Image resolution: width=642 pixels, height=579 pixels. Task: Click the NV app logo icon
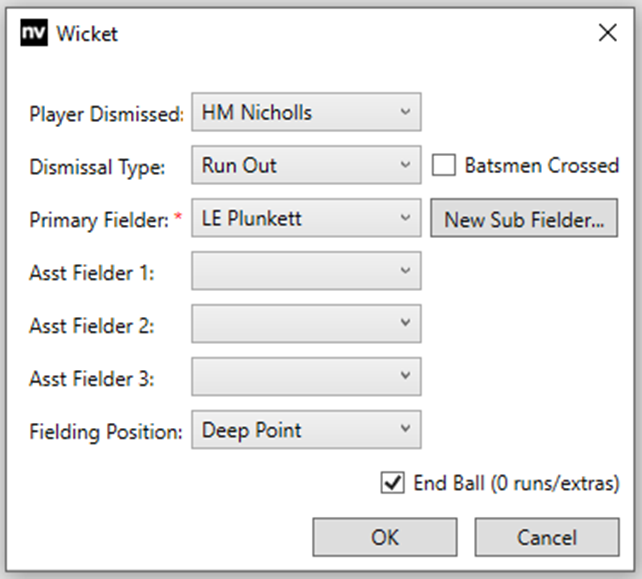[34, 34]
